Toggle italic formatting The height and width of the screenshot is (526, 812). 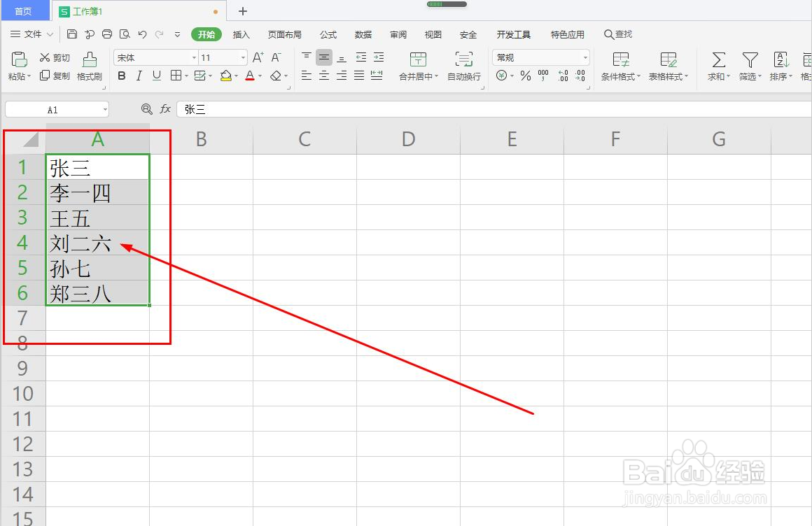click(139, 76)
